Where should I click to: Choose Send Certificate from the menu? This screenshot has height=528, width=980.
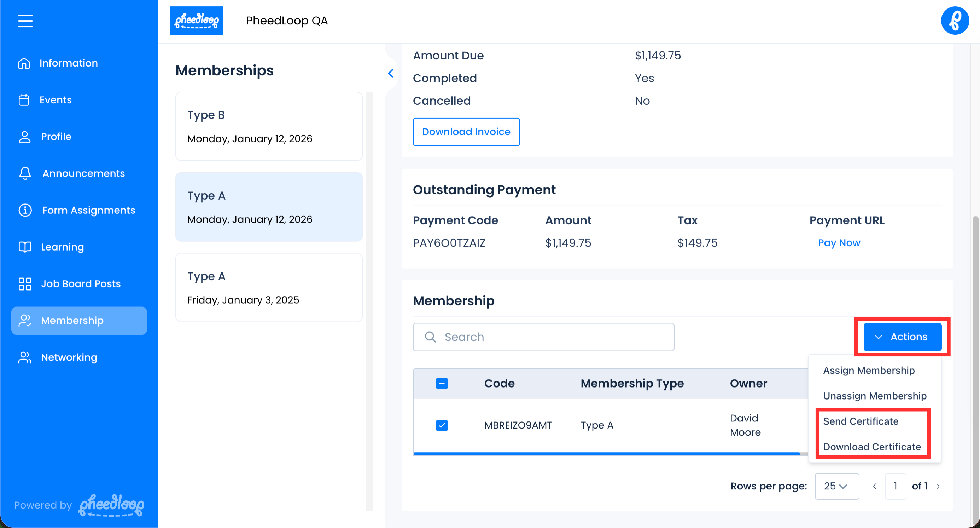coord(861,421)
